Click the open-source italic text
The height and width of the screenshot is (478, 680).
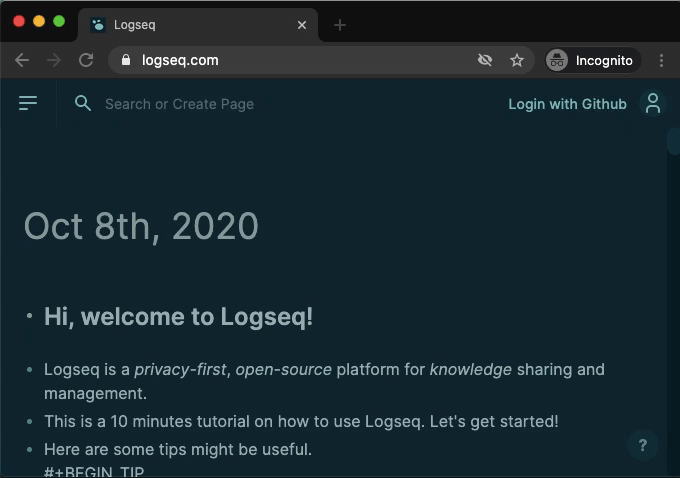click(x=284, y=370)
